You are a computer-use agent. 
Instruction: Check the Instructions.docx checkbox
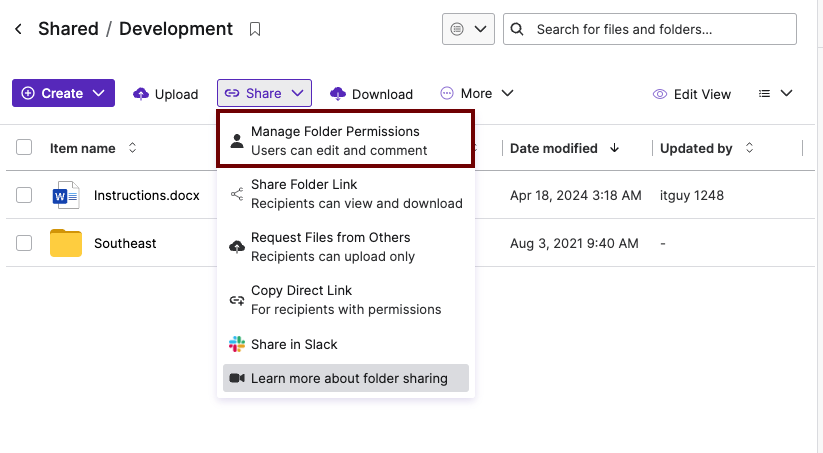click(24, 195)
